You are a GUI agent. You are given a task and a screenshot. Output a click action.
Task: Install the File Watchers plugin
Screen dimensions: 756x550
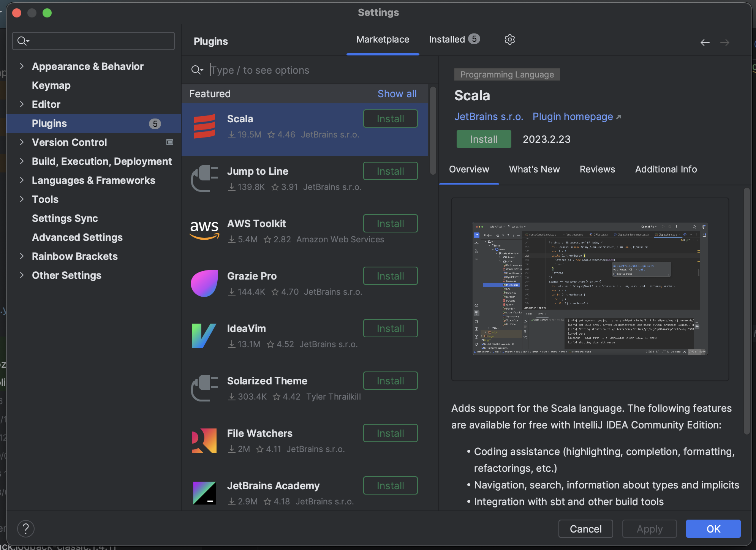click(390, 433)
